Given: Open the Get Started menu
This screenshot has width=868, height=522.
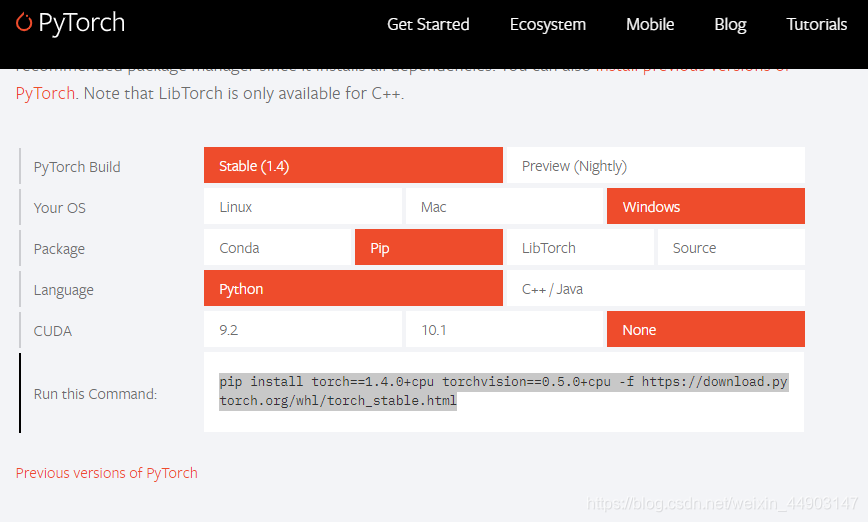Looking at the screenshot, I should pyautogui.click(x=428, y=24).
